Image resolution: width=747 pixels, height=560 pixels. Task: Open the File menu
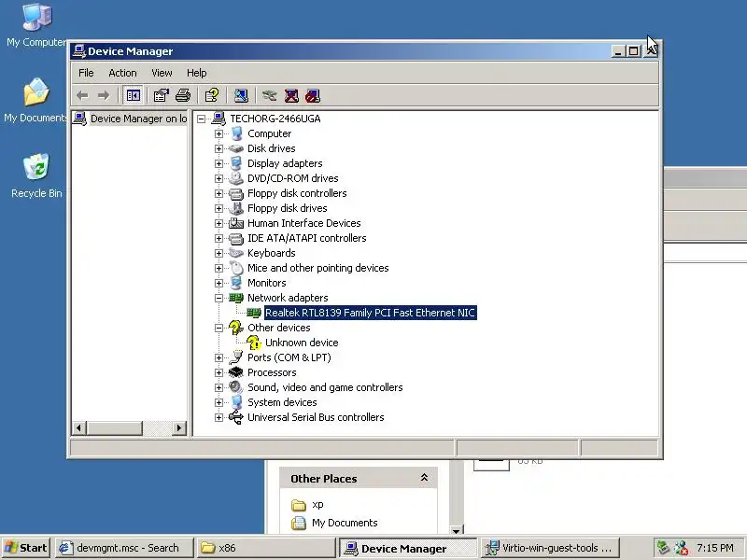click(x=86, y=73)
